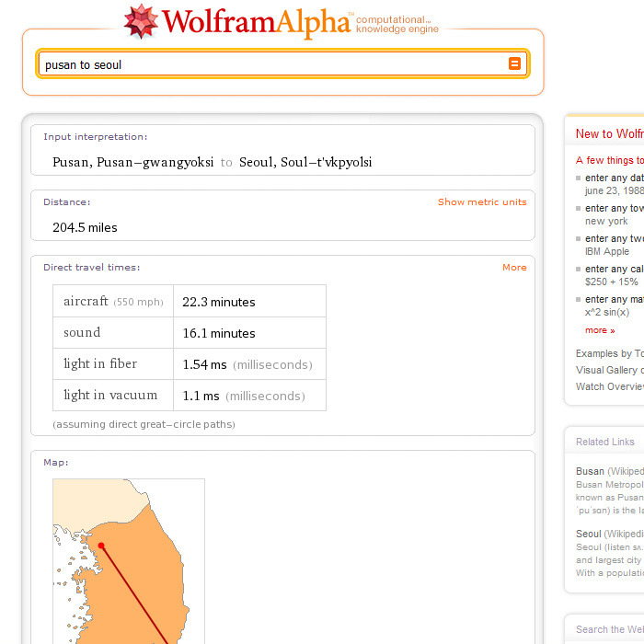The height and width of the screenshot is (644, 644).
Task: Click "Seoul, Soul–t'vkpyolsi" interpretation text
Action: [305, 162]
